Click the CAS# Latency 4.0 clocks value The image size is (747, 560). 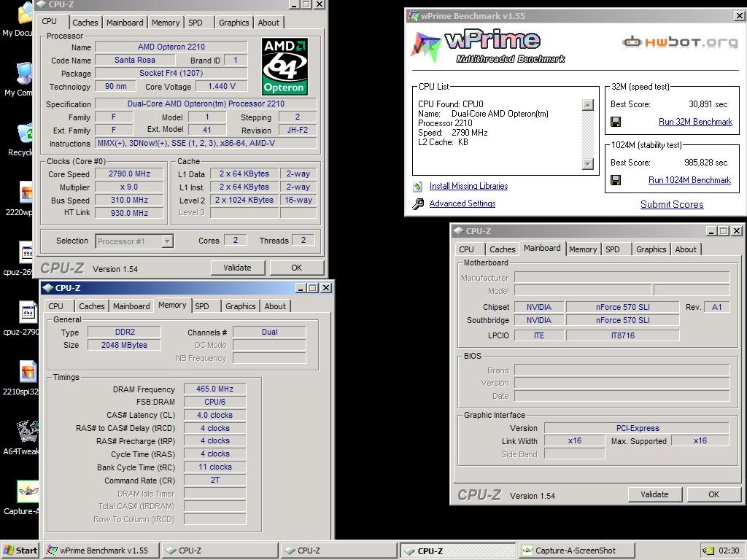coord(215,415)
